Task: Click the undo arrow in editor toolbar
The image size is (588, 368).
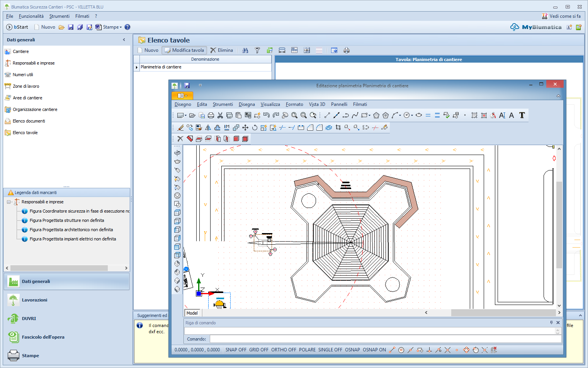Action: click(x=267, y=115)
